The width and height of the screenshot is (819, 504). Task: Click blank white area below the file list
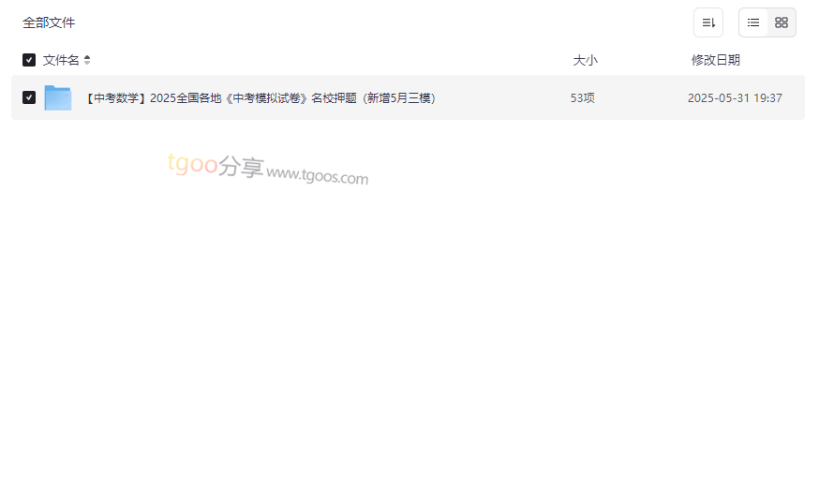pos(408,339)
